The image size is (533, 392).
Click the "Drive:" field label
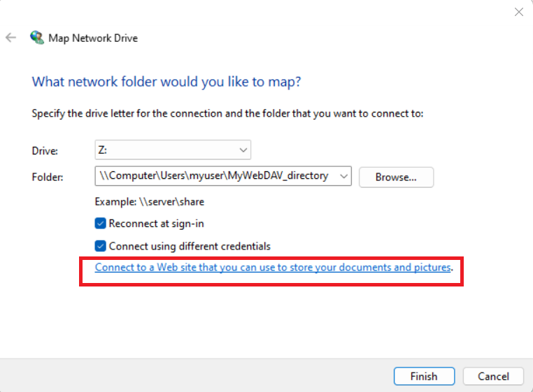[45, 150]
